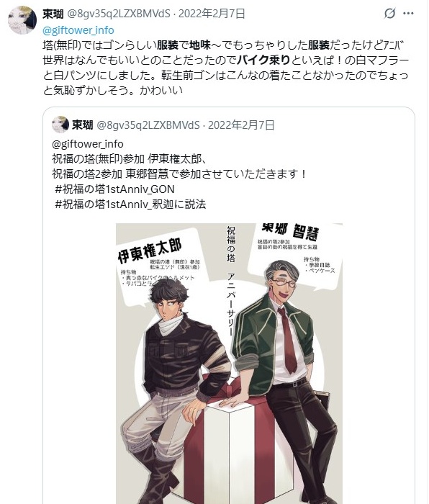
Task: Click @giftower_info text inside quoted tweet
Action: coord(88,144)
